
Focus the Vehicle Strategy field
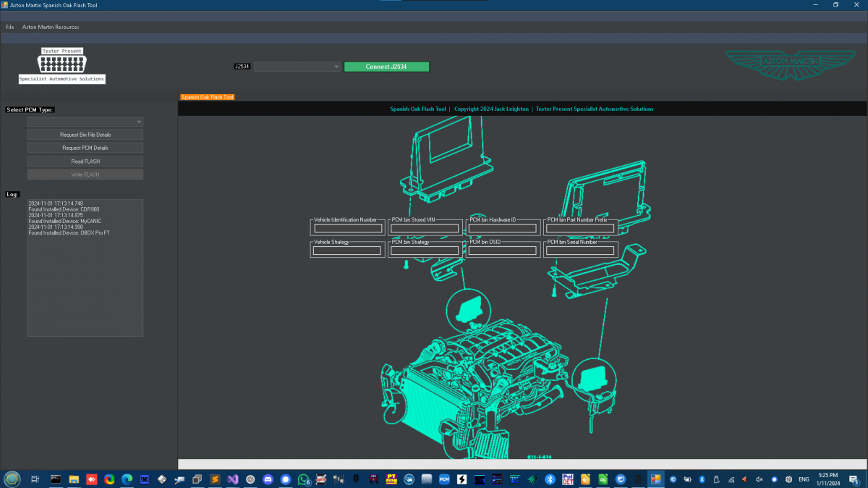click(348, 251)
